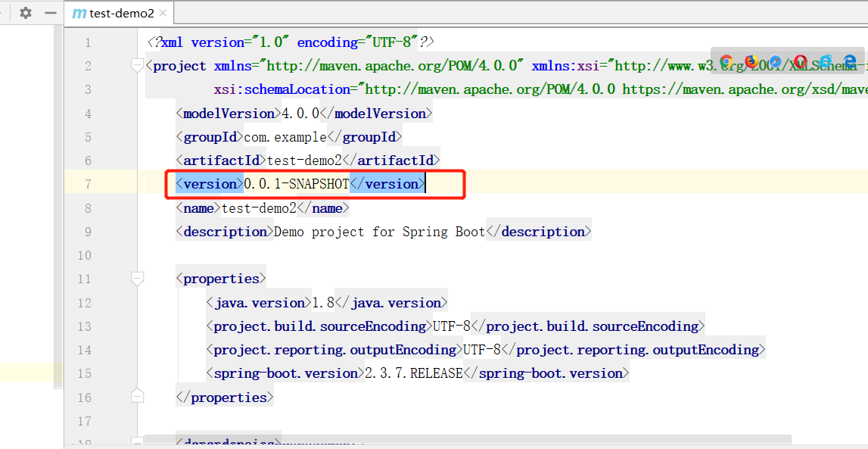Hide the tool window with the minus icon
This screenshot has width=868, height=449.
51,13
